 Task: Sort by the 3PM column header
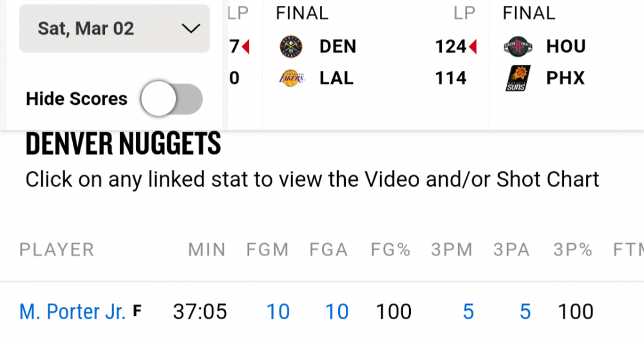(x=451, y=250)
